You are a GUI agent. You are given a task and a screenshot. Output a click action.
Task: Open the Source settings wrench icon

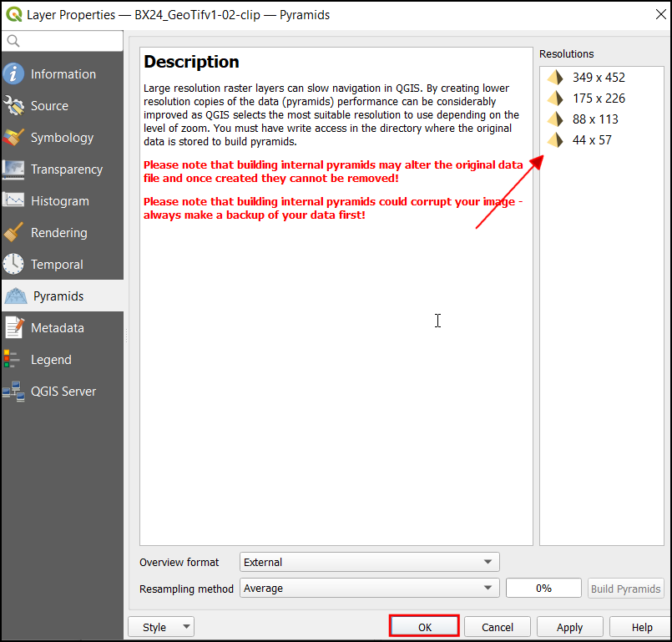coord(14,106)
